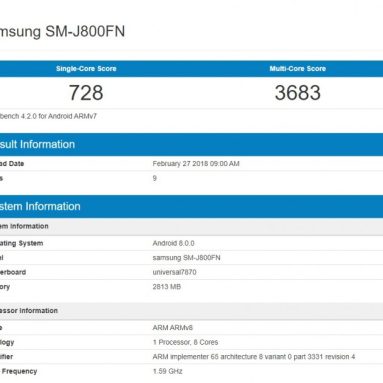This screenshot has width=383, height=383.
Task: Click the 'Operating System' row label
Action: tap(22, 243)
